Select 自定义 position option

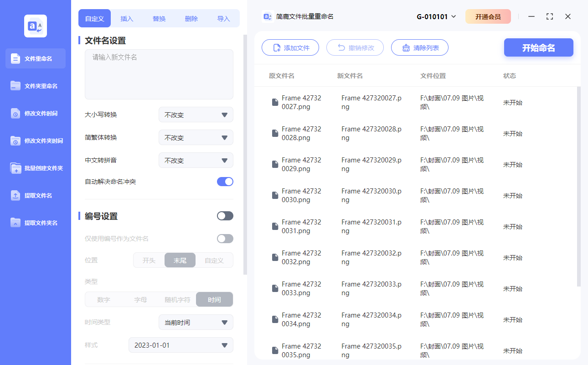point(214,261)
